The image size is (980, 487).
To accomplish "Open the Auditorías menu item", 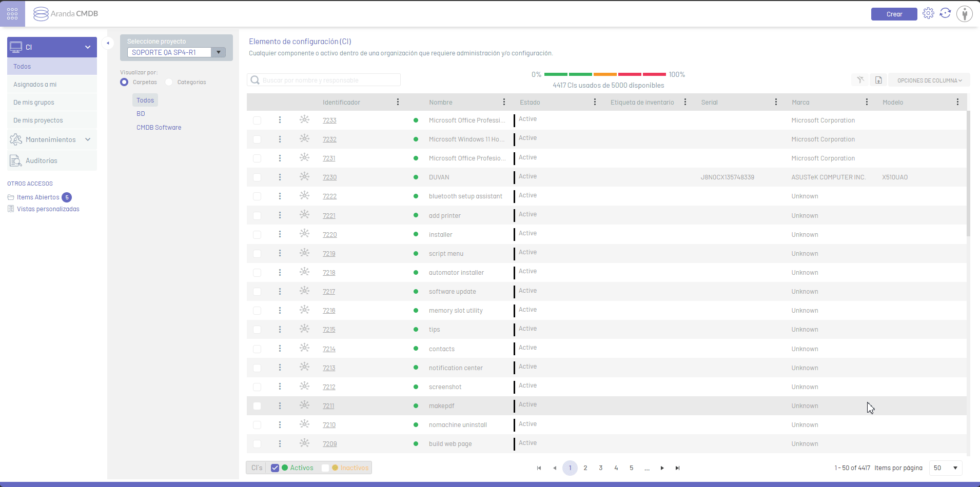I will [41, 161].
